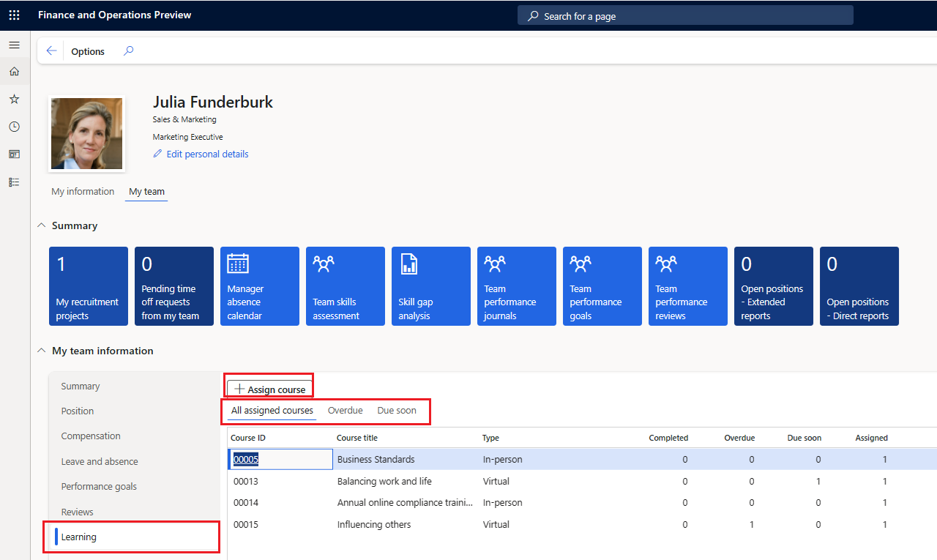Click the back arrow icon
This screenshot has height=560, width=937.
point(51,51)
